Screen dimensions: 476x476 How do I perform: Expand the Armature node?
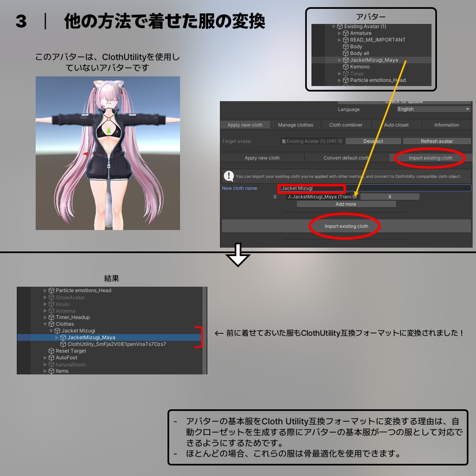pos(339,33)
